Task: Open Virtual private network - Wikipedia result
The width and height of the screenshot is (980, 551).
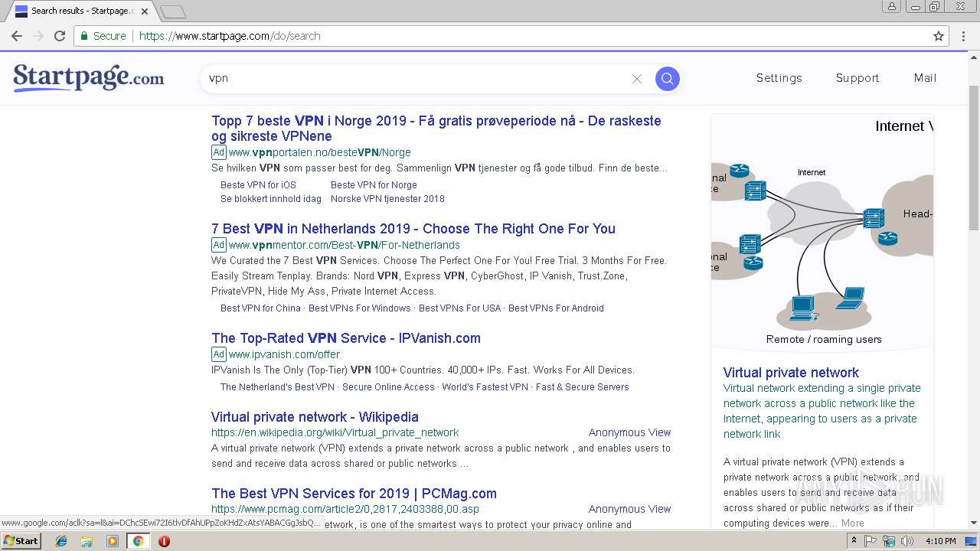Action: tap(315, 417)
